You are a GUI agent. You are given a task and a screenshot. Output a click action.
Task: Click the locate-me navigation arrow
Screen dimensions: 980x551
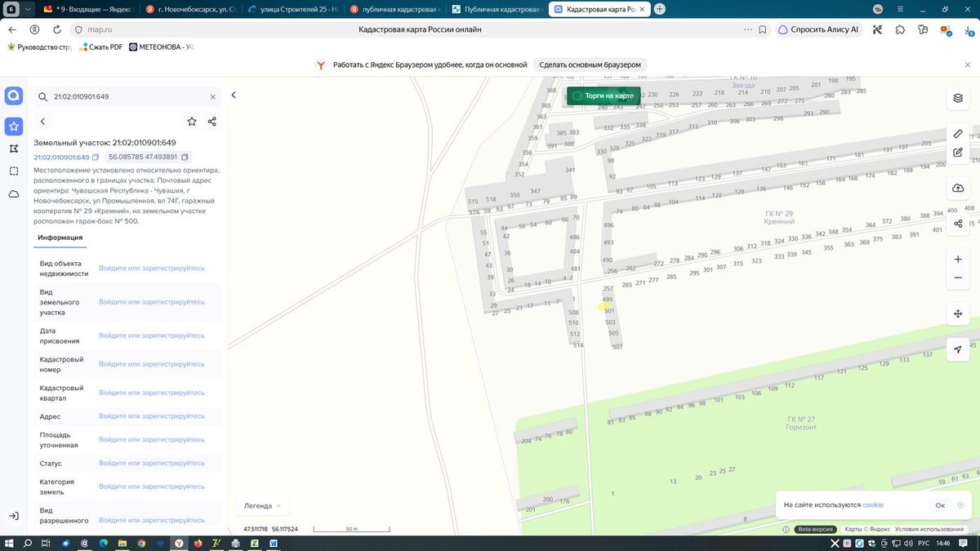(958, 349)
